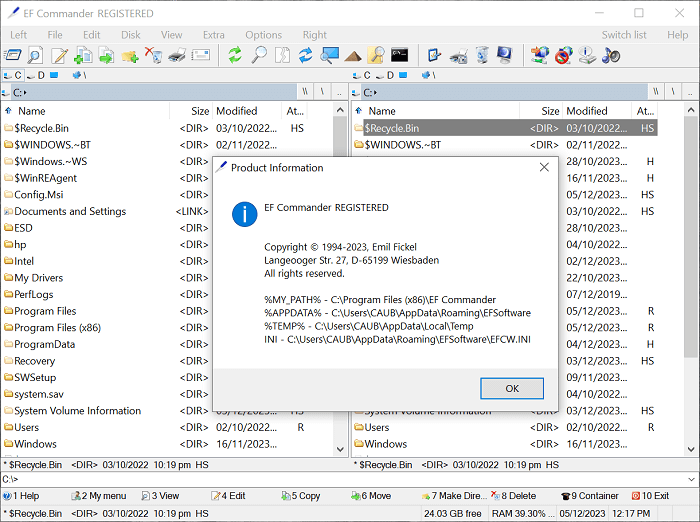The width and height of the screenshot is (700, 522).
Task: Select Program Files (x86) folder in left panel
Action: pos(57,328)
